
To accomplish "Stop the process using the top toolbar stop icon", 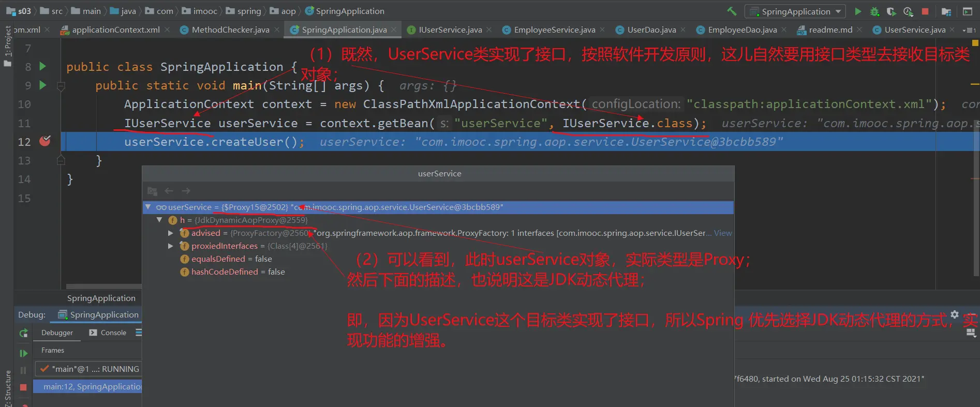I will [925, 11].
